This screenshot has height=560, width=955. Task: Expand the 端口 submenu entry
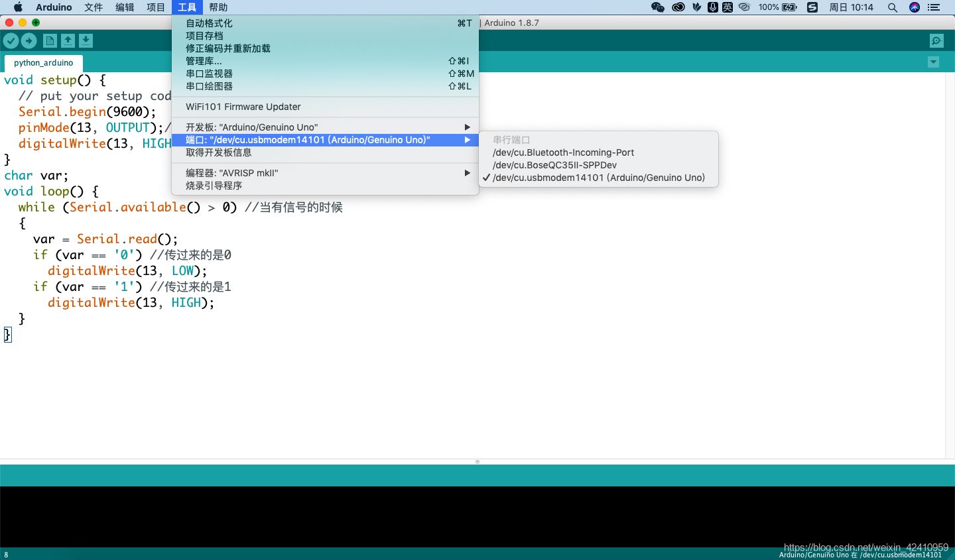(325, 140)
